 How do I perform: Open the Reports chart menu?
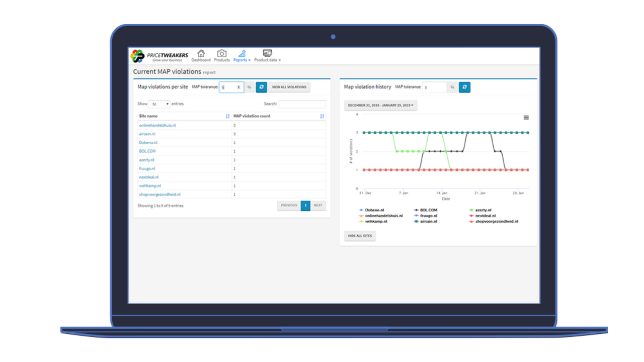(x=242, y=56)
